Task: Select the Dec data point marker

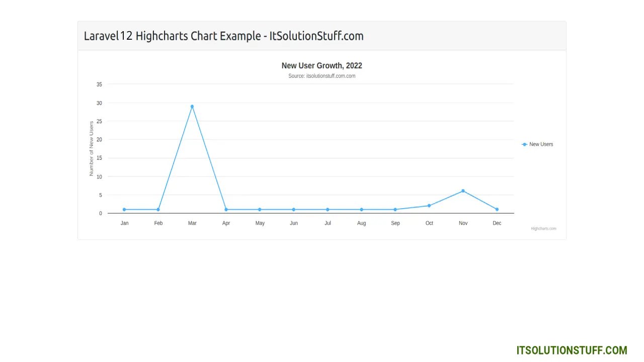Action: click(x=497, y=210)
